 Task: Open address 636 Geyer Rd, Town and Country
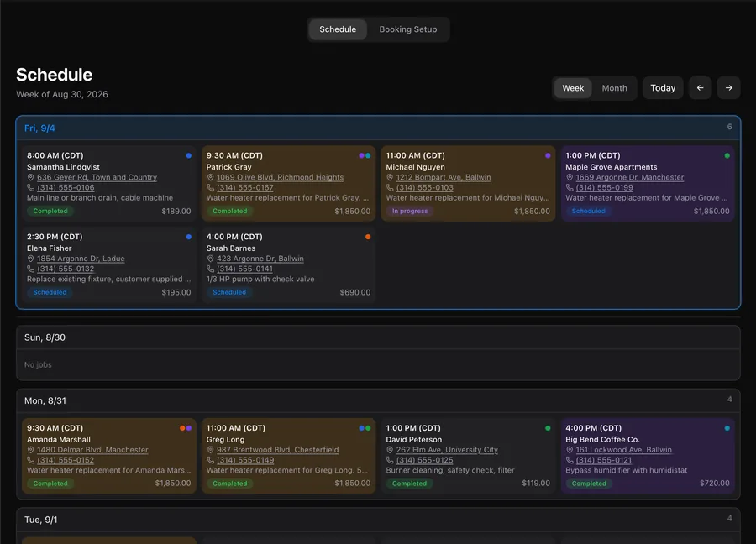click(x=97, y=177)
